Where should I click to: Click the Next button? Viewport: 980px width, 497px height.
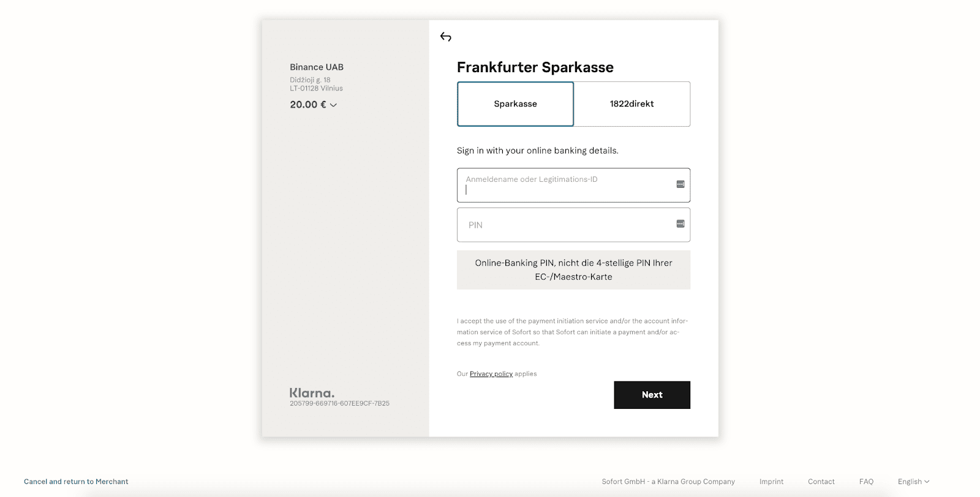click(x=652, y=395)
